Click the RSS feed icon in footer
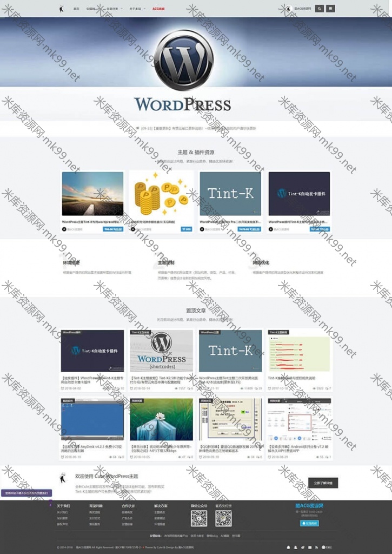This screenshot has width=392, height=554. (317, 548)
